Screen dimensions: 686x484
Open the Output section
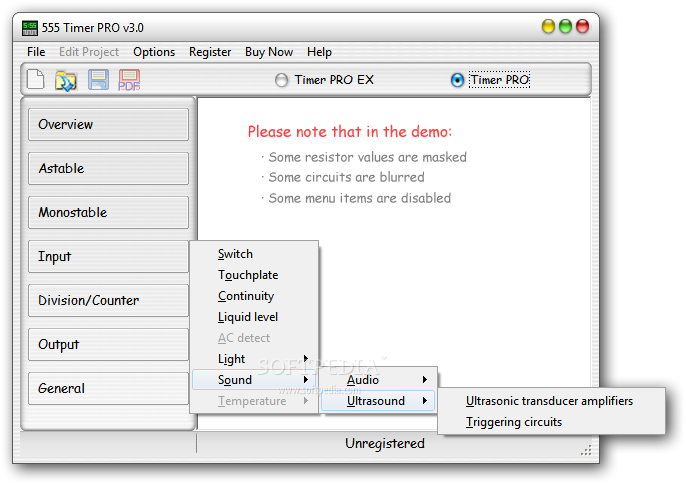click(x=108, y=344)
